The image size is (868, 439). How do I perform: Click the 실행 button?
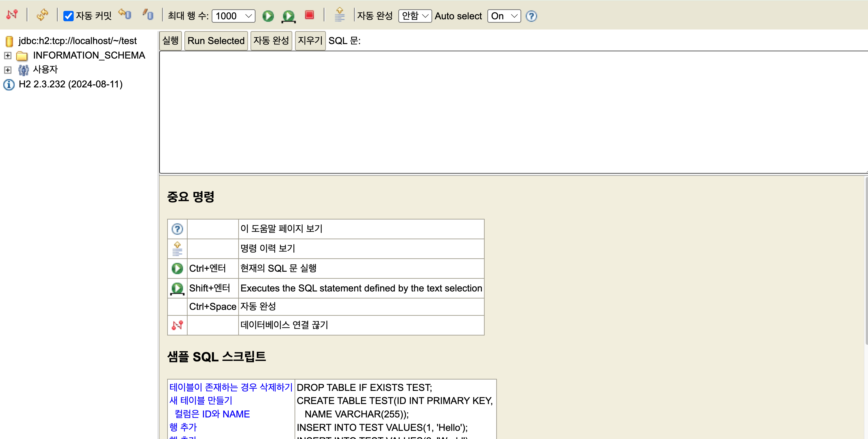point(170,41)
